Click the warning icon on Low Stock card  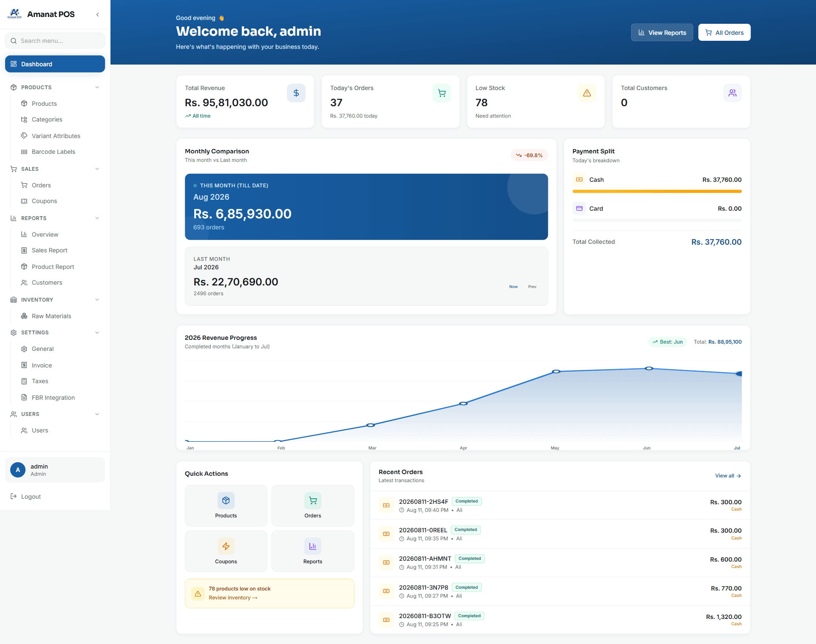point(587,93)
